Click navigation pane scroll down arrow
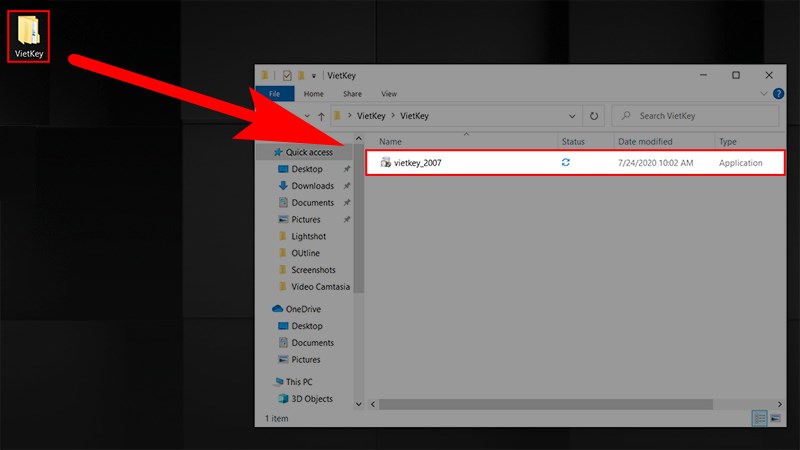 (x=359, y=405)
